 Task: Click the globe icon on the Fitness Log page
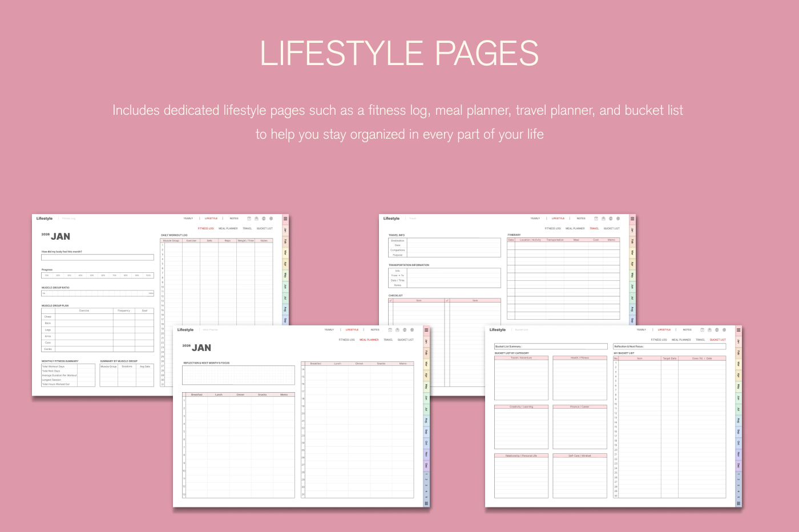264,219
